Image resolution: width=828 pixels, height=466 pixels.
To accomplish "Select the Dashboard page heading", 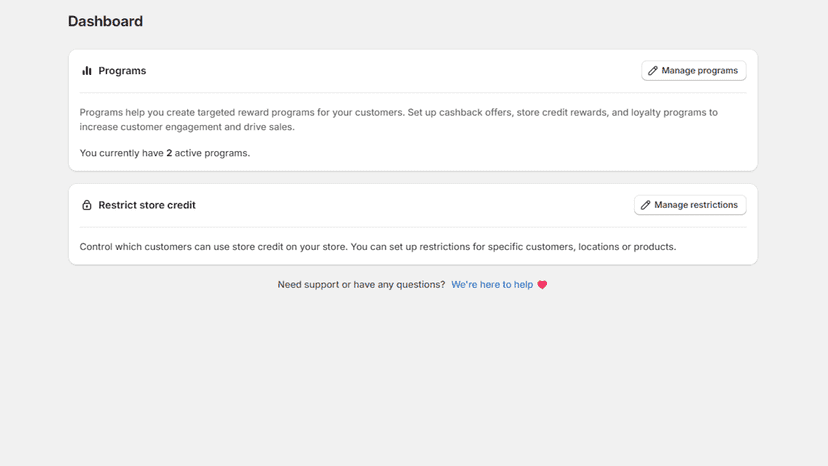I will [x=105, y=21].
